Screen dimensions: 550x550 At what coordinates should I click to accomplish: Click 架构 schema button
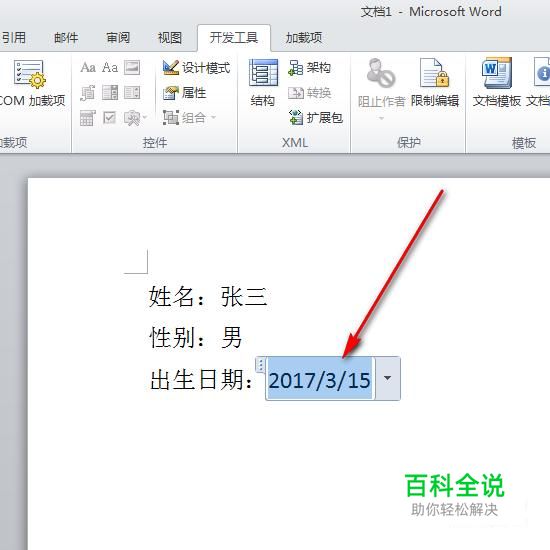[309, 67]
